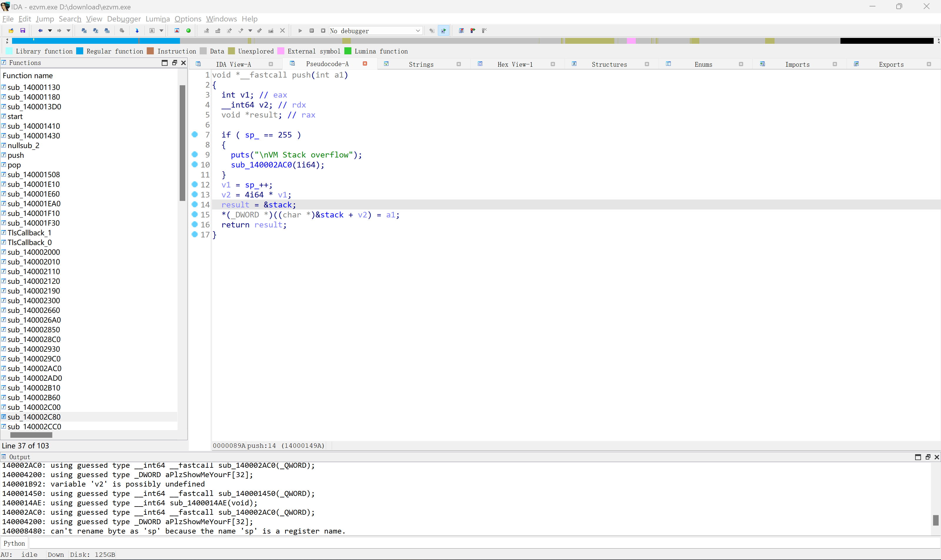
Task: Click the Save database icon
Action: tap(23, 31)
